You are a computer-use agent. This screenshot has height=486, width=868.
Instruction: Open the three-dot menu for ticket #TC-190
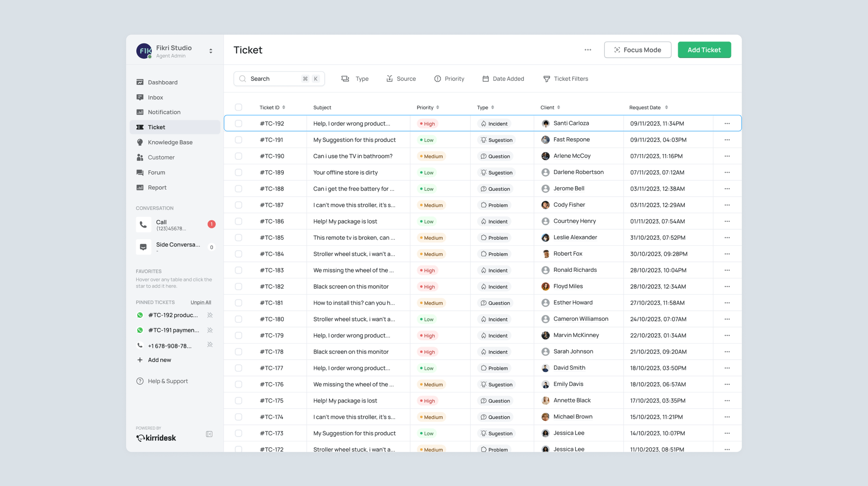tap(727, 156)
